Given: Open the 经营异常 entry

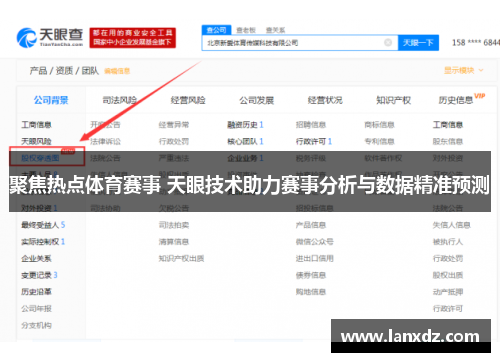Looking at the screenshot, I should pos(174,125).
